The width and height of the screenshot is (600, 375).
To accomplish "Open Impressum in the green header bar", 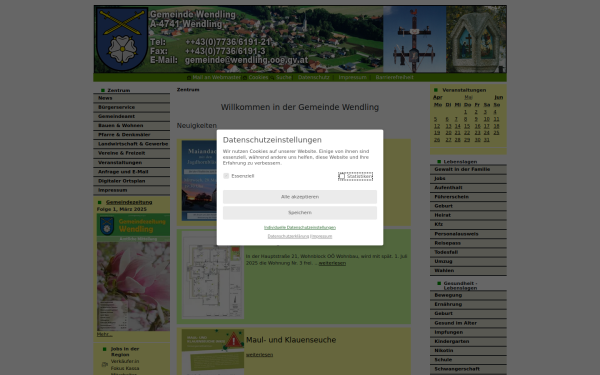I will click(352, 77).
